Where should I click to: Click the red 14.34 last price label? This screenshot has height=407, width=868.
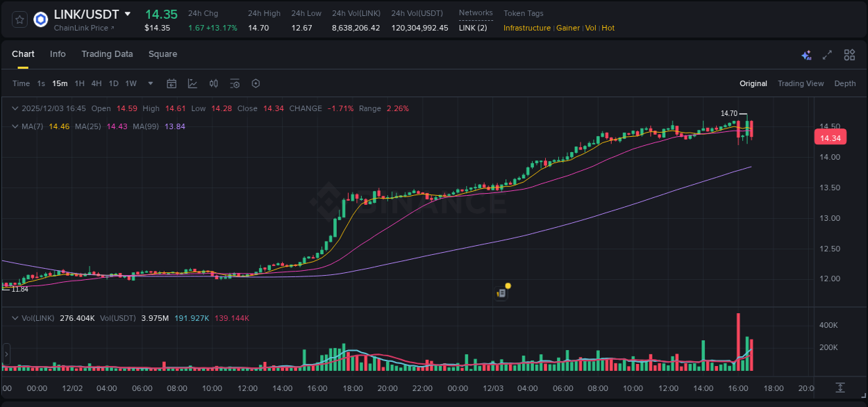click(830, 137)
